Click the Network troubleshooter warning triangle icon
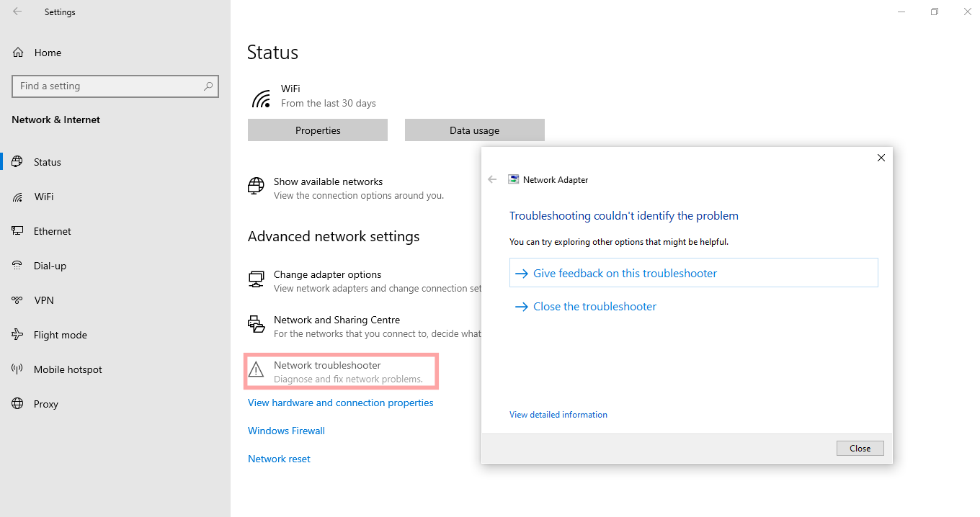 [x=256, y=370]
